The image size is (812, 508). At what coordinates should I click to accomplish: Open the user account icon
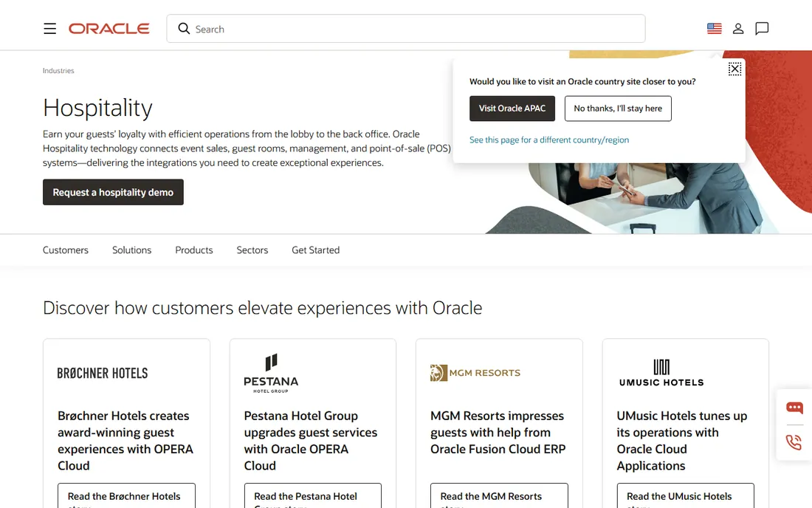738,29
